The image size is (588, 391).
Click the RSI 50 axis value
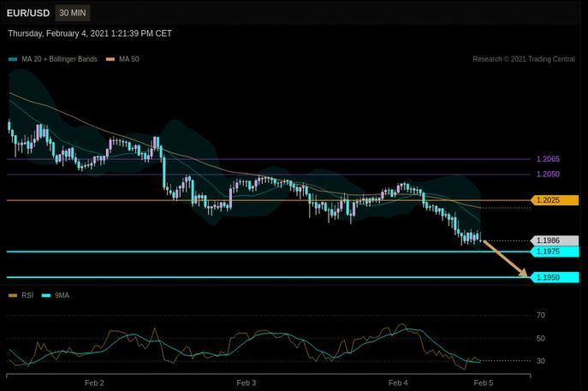click(540, 339)
